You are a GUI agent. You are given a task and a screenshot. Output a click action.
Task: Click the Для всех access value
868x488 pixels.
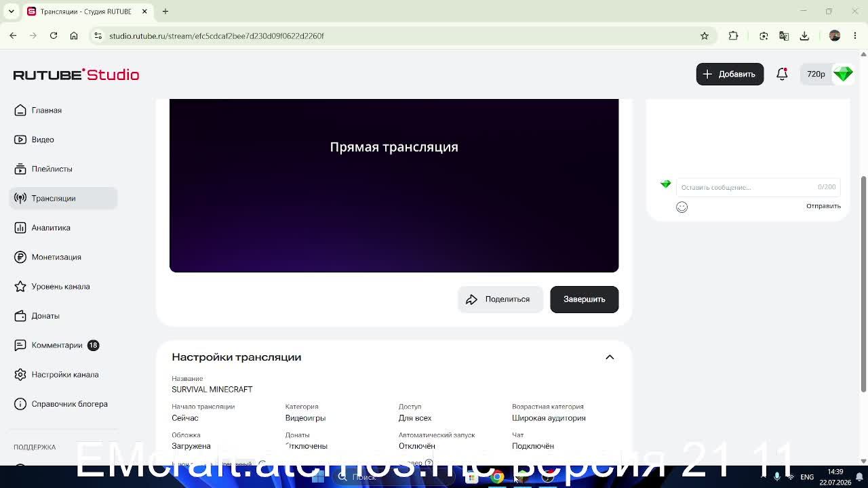(x=415, y=418)
